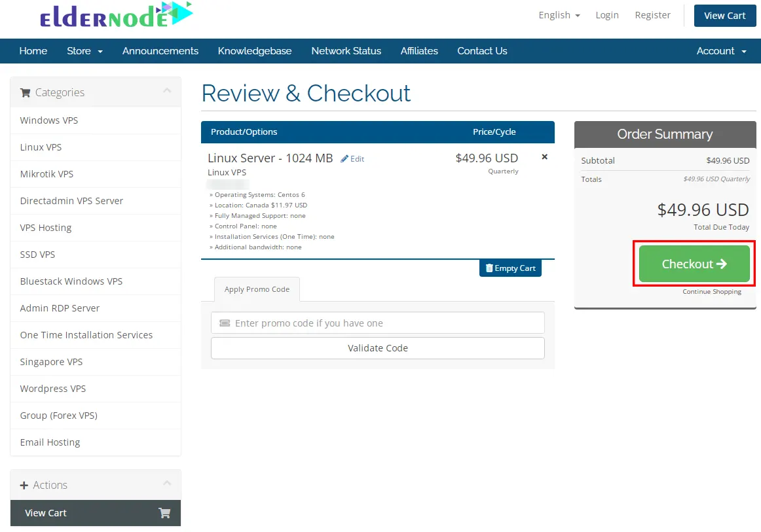Open the English language dropdown
The image size is (761, 532).
point(558,14)
